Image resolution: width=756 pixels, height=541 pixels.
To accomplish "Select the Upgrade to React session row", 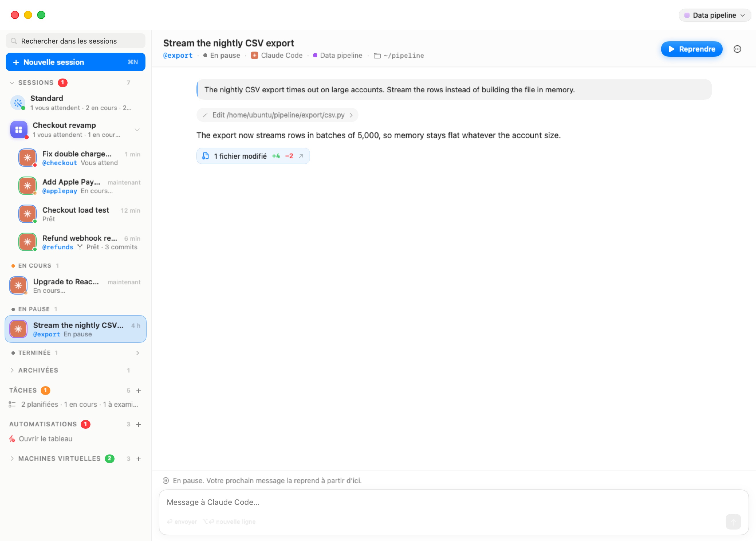I will click(76, 285).
